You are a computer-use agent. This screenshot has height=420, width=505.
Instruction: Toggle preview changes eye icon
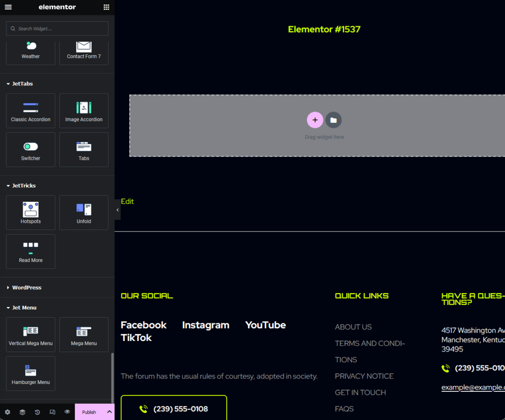[x=67, y=412]
